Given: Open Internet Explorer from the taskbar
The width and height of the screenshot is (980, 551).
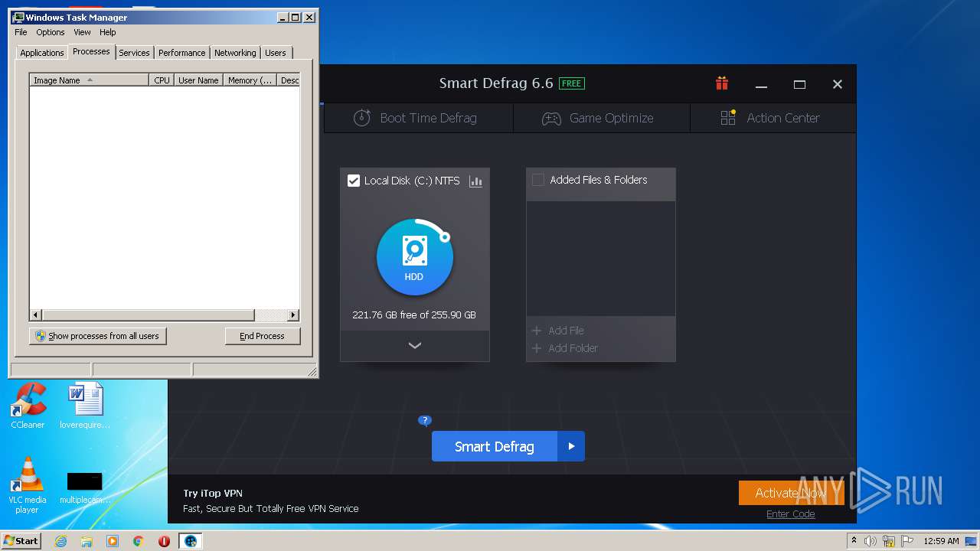Looking at the screenshot, I should 61,541.
